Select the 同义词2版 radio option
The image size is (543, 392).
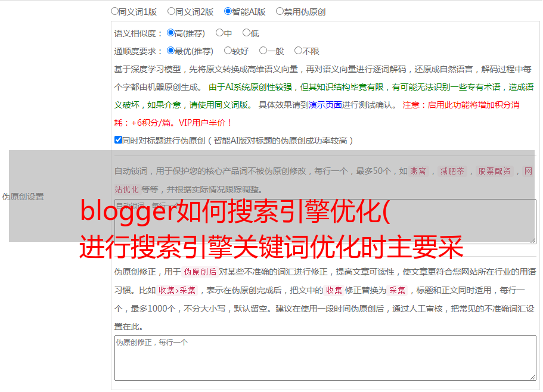tap(171, 11)
